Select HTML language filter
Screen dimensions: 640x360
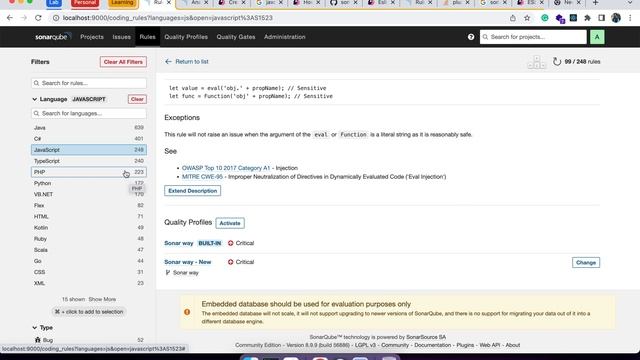click(x=89, y=217)
